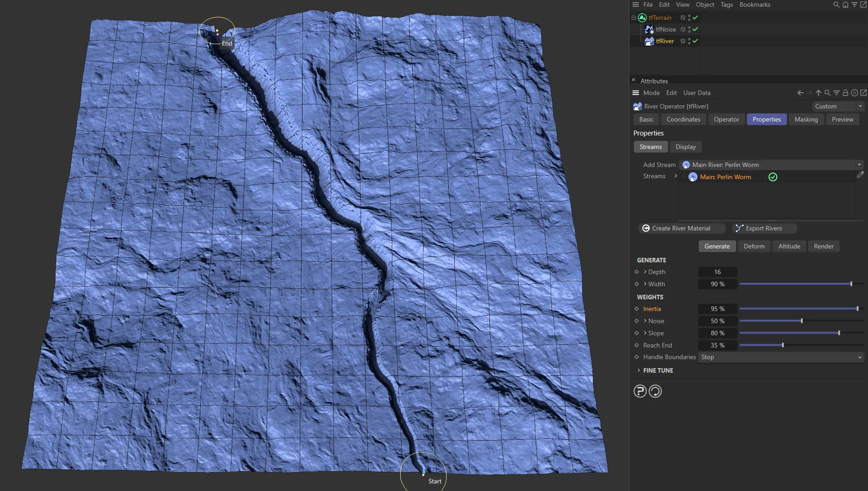Open the Attributes panel search icon
This screenshot has height=491, width=868.
point(827,93)
